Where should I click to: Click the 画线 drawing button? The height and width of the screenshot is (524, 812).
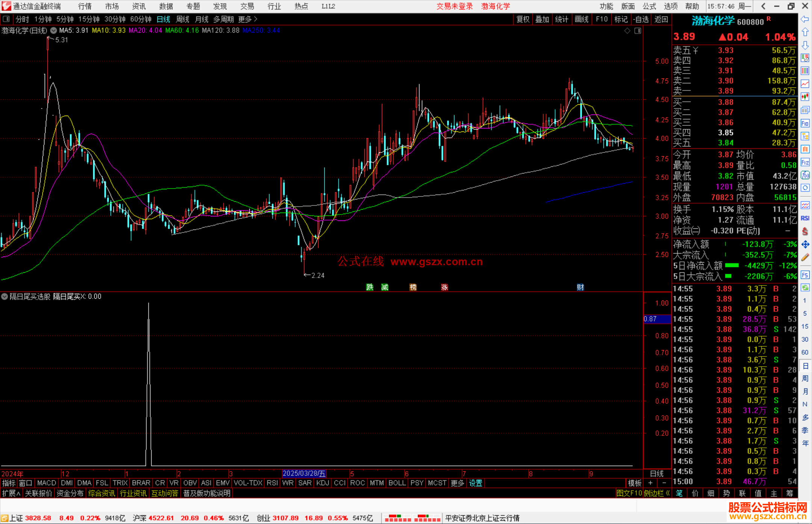(x=582, y=19)
